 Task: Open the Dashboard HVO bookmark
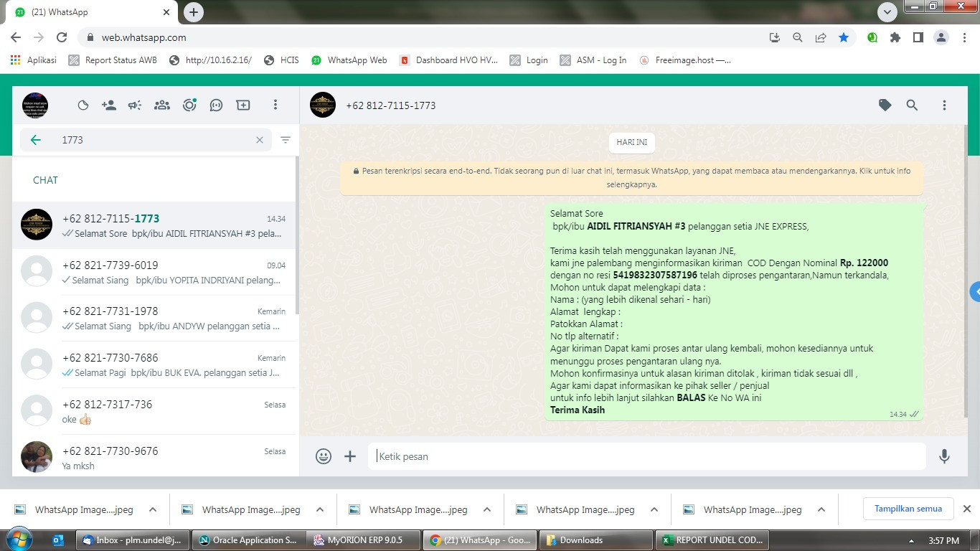point(448,60)
